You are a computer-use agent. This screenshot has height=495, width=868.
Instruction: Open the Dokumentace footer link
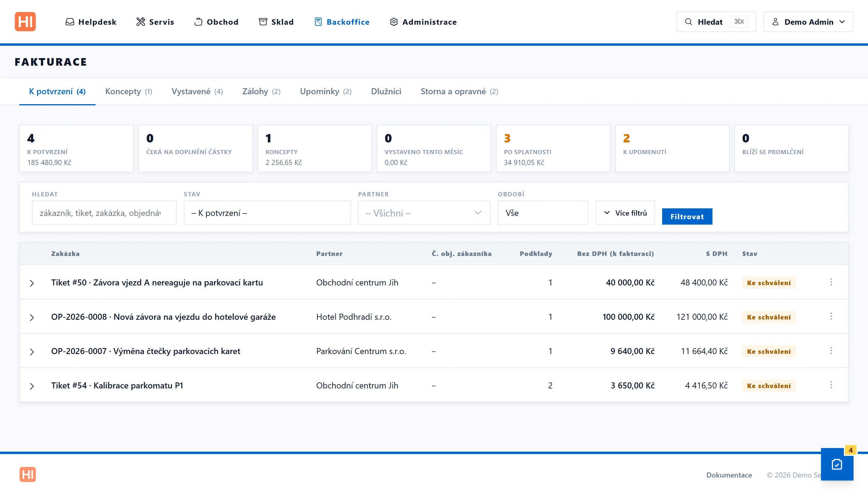point(729,475)
